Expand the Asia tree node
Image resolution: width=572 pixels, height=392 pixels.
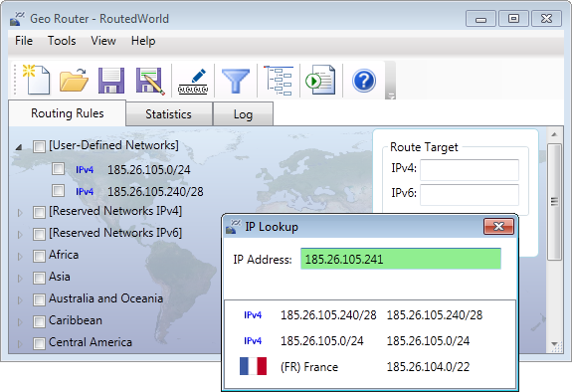pos(20,279)
